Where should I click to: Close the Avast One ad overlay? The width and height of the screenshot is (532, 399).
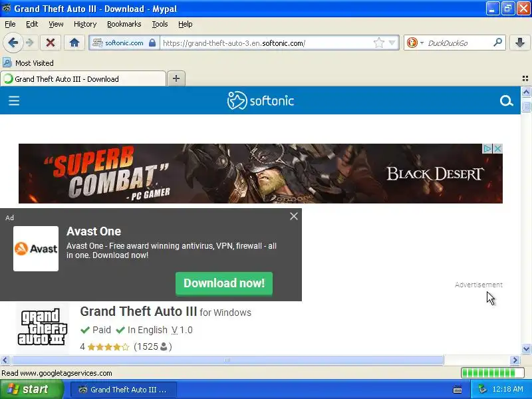pos(294,216)
